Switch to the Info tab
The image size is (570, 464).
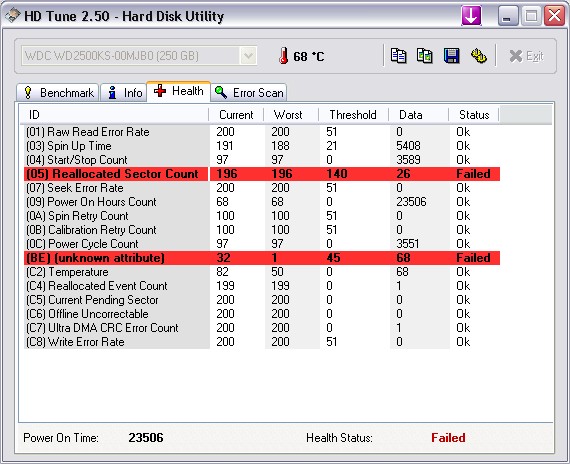(x=124, y=93)
